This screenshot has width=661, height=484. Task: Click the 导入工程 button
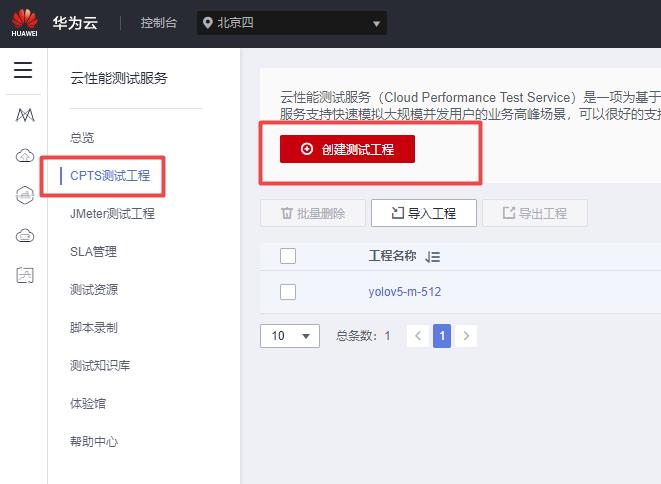(424, 213)
